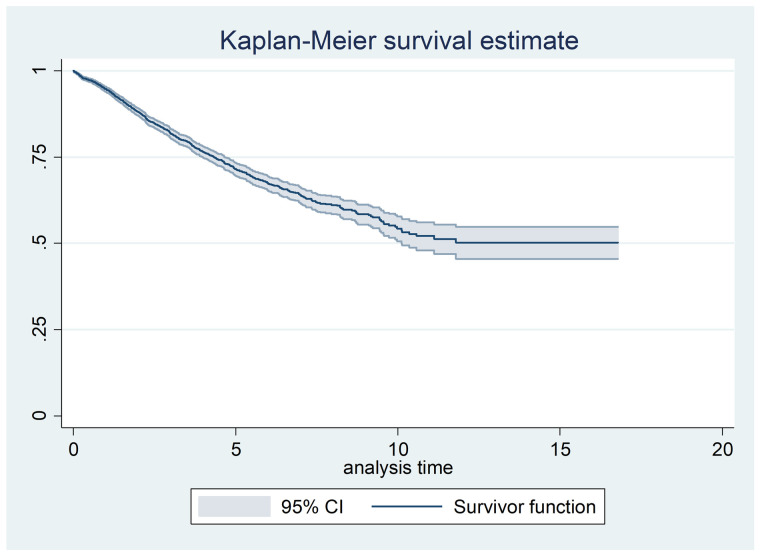760x556 pixels.
Task: Click x-axis tick label 0
Action: pyautogui.click(x=73, y=449)
